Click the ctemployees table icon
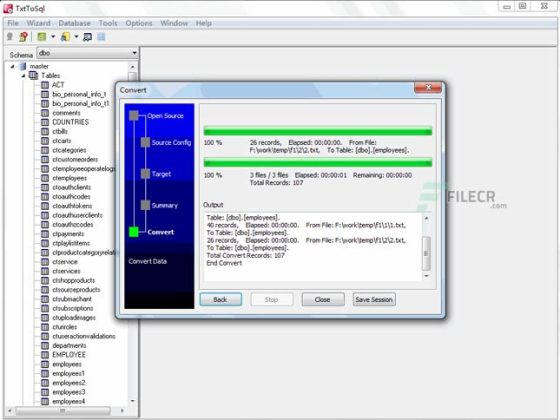The width and height of the screenshot is (560, 420). point(45,178)
